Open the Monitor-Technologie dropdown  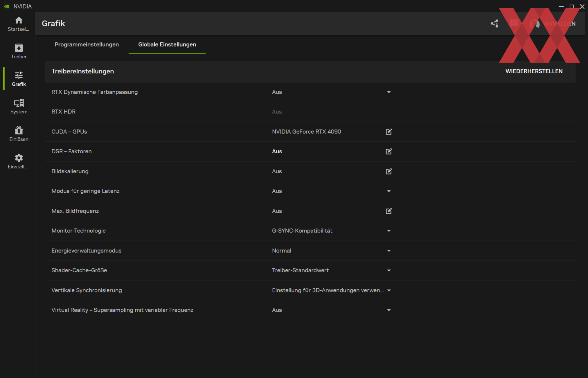point(389,231)
